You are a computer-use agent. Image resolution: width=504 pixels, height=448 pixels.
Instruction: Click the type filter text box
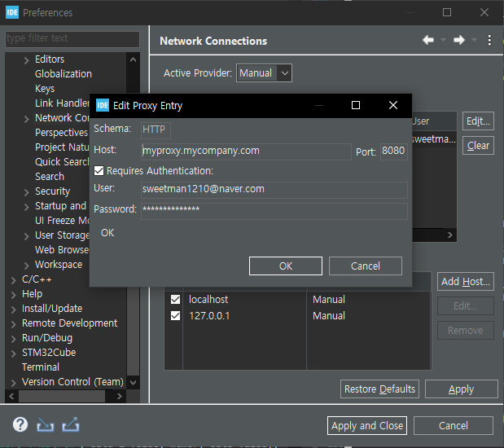tap(72, 39)
